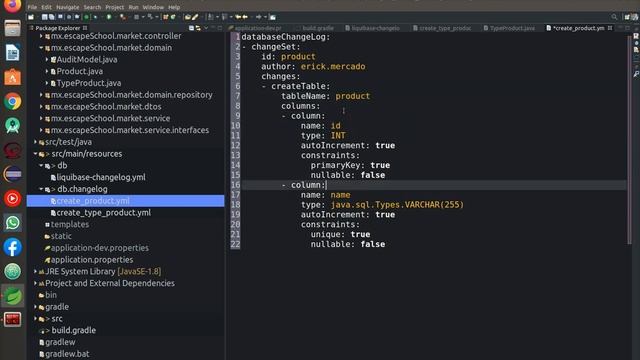The image size is (640, 360).
Task: Expand the Product.java node
Action: pyautogui.click(x=47, y=71)
